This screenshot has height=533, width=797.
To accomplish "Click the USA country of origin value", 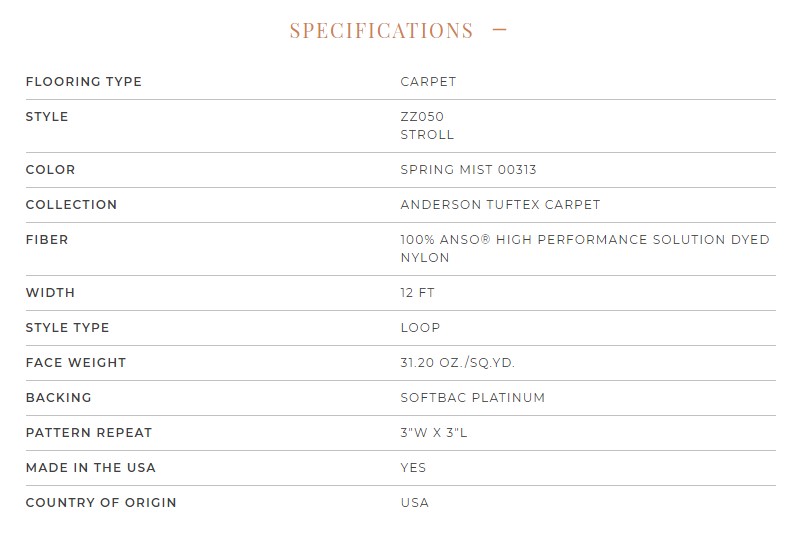I will [x=415, y=503].
